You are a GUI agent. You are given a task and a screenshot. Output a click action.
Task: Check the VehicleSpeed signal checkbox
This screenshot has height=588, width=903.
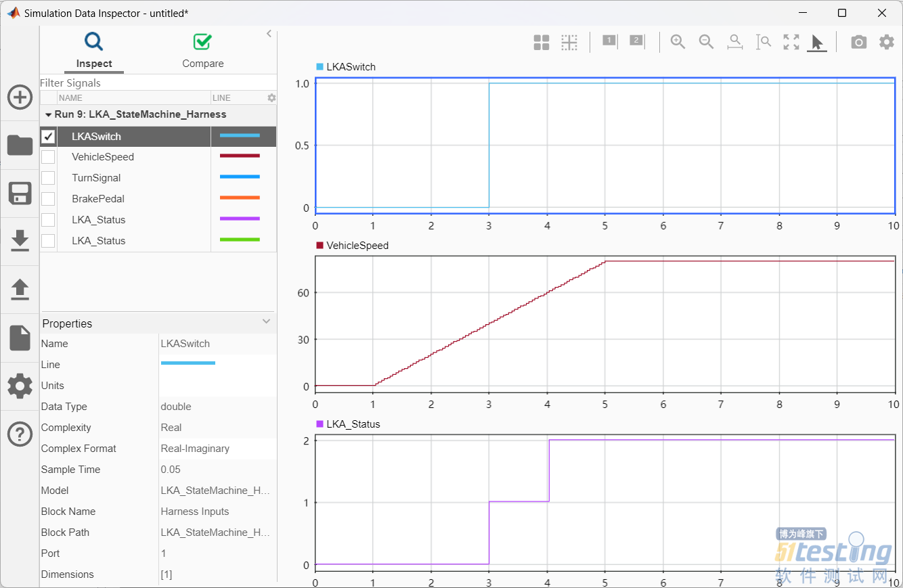(x=48, y=157)
